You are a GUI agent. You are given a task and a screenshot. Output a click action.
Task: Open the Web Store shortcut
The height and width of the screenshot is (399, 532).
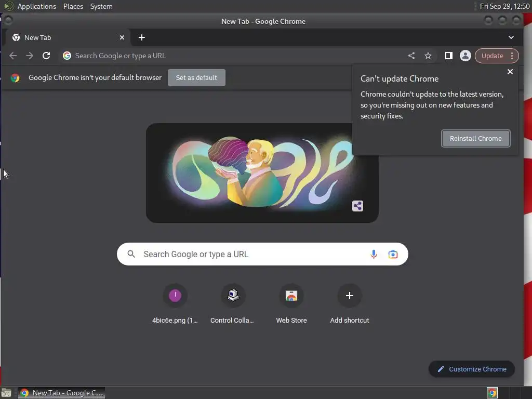tap(291, 303)
